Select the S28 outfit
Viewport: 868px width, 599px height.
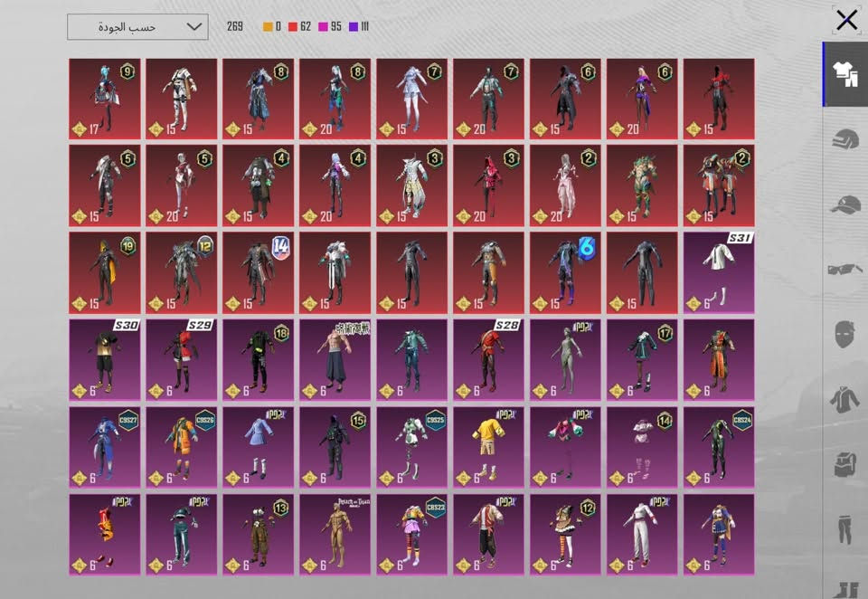click(x=488, y=359)
